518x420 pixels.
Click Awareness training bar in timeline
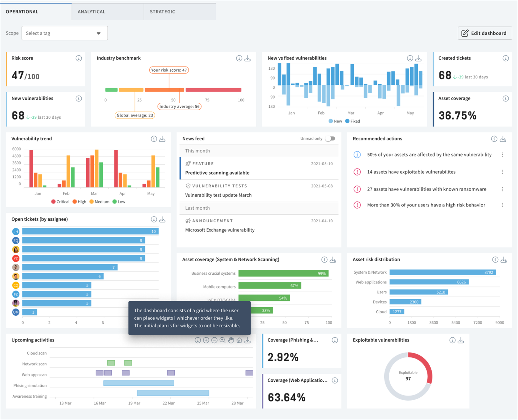pyautogui.click(x=173, y=393)
